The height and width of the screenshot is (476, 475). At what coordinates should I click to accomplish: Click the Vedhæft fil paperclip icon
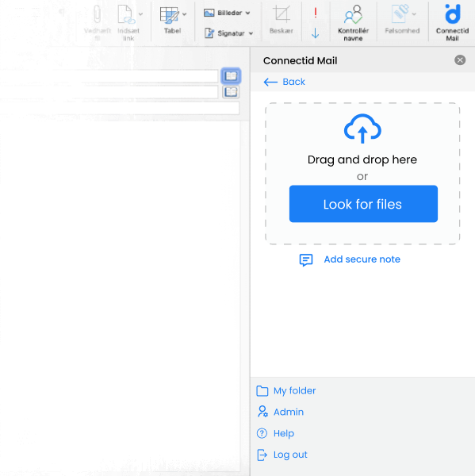coord(97,14)
